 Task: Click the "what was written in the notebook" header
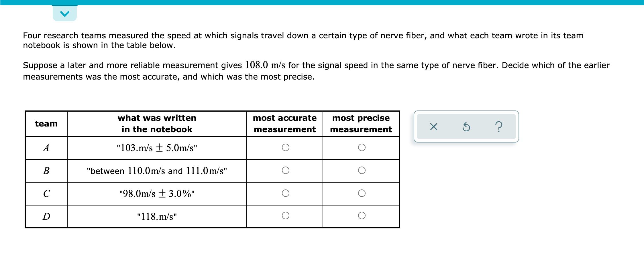tap(157, 124)
